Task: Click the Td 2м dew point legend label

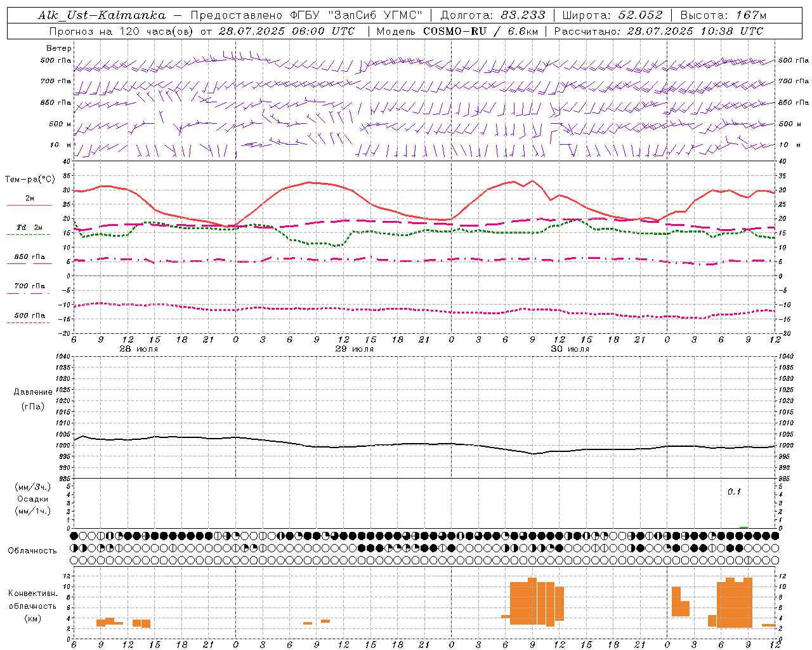Action: pyautogui.click(x=29, y=227)
